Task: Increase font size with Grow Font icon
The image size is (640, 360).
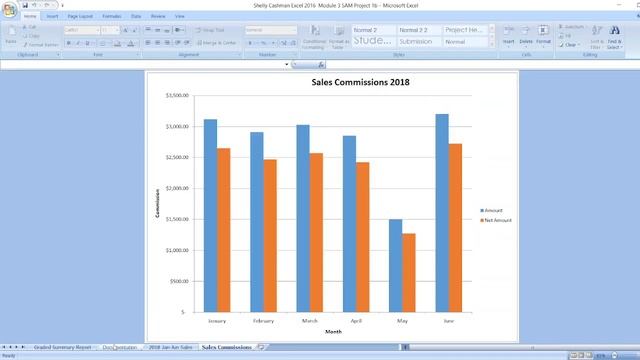Action: pyautogui.click(x=125, y=30)
